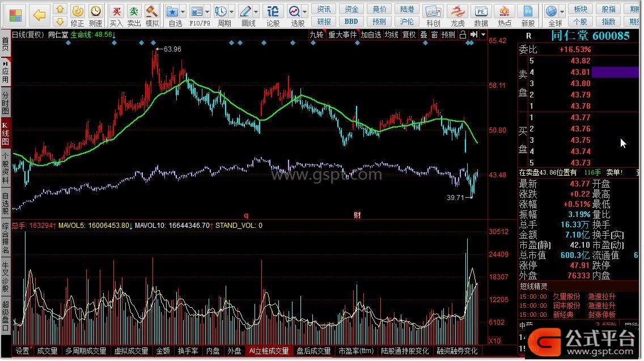This screenshot has height=361, width=644.
Task: Open the 牛叉诊股 sidebar tab
Action: [5, 278]
